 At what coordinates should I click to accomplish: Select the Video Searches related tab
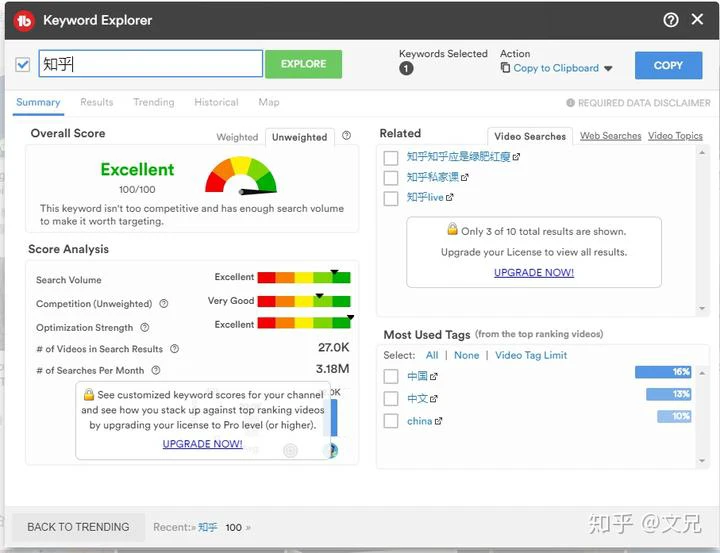pyautogui.click(x=530, y=136)
